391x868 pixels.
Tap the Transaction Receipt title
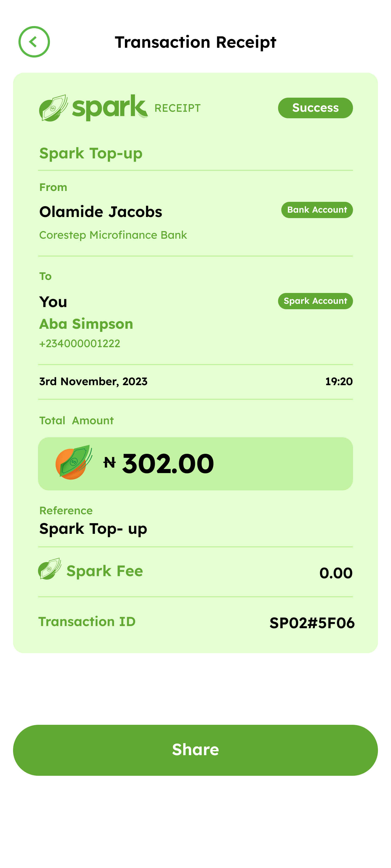[195, 42]
